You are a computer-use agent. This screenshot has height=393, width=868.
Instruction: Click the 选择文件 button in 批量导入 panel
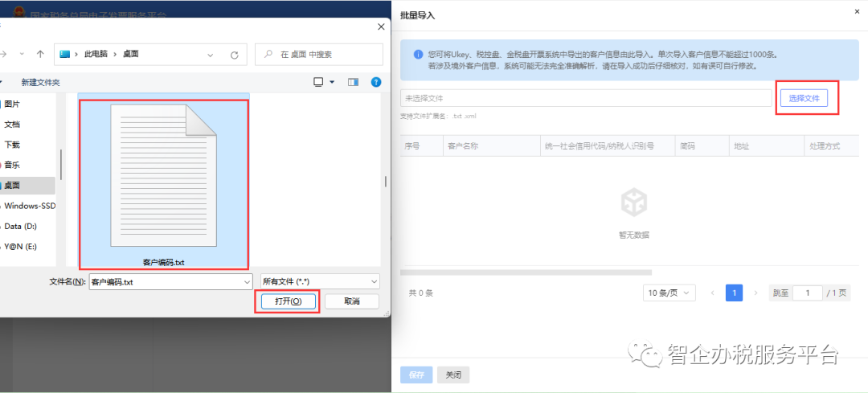[x=804, y=98]
